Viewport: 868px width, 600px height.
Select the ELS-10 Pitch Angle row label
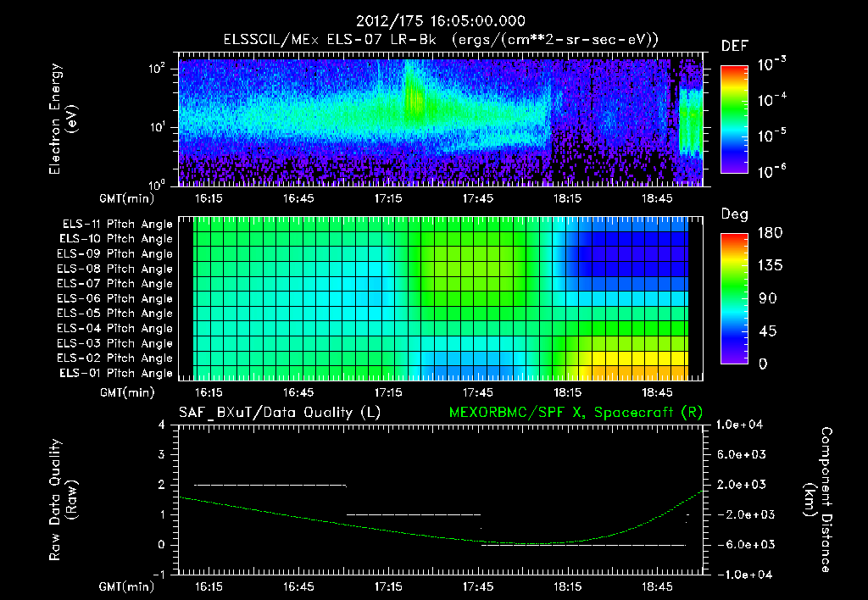pos(116,239)
